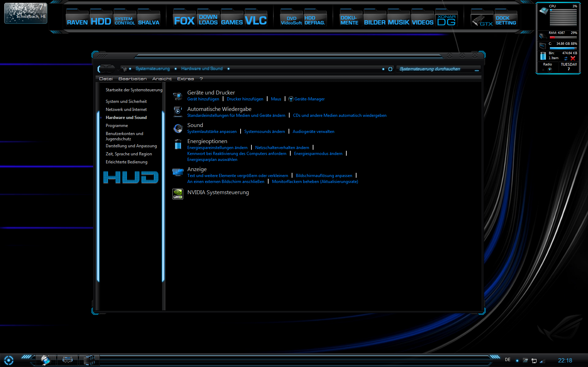Click the Systemsteuerung durchsuchen search field
The width and height of the screenshot is (588, 367).
[439, 69]
